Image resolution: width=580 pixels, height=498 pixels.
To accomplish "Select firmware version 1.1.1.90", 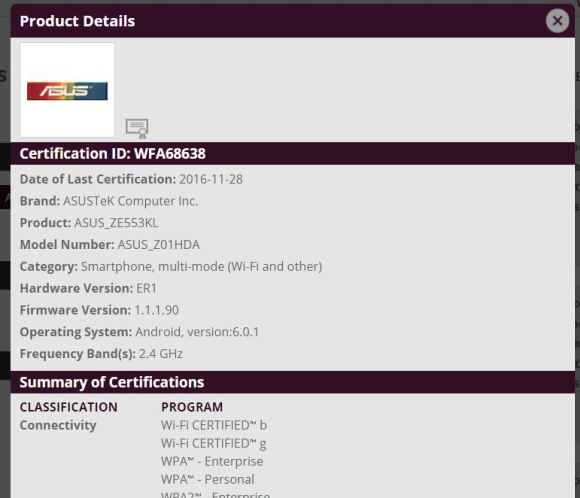I will 156,310.
